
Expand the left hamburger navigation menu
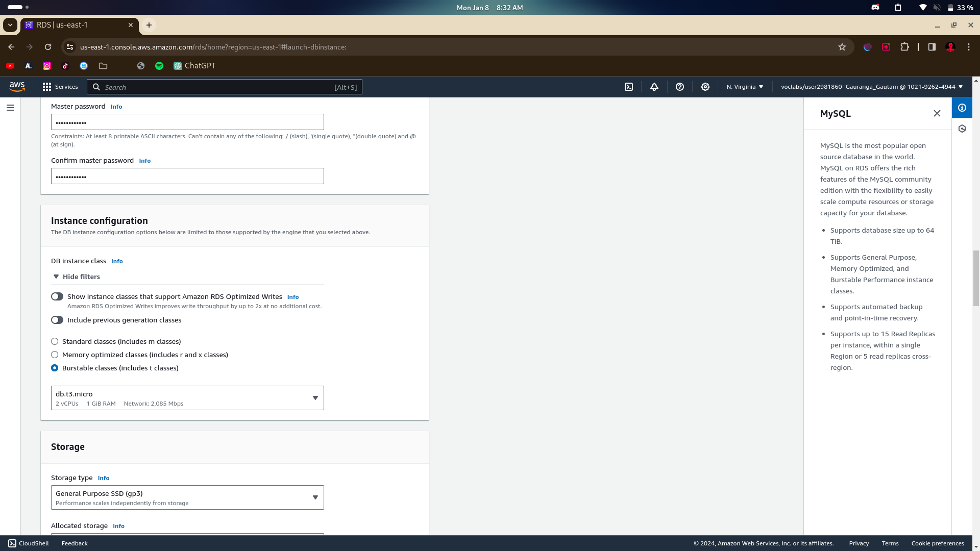tap(10, 108)
